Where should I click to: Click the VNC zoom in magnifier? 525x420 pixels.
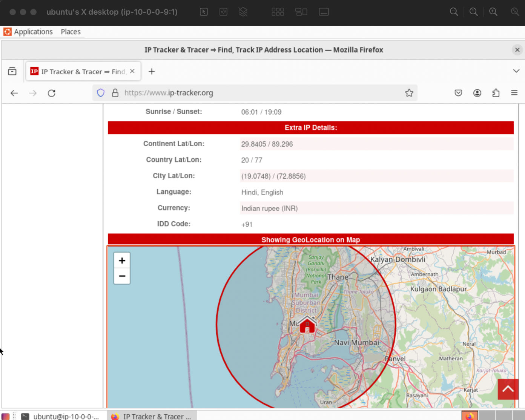pyautogui.click(x=493, y=12)
